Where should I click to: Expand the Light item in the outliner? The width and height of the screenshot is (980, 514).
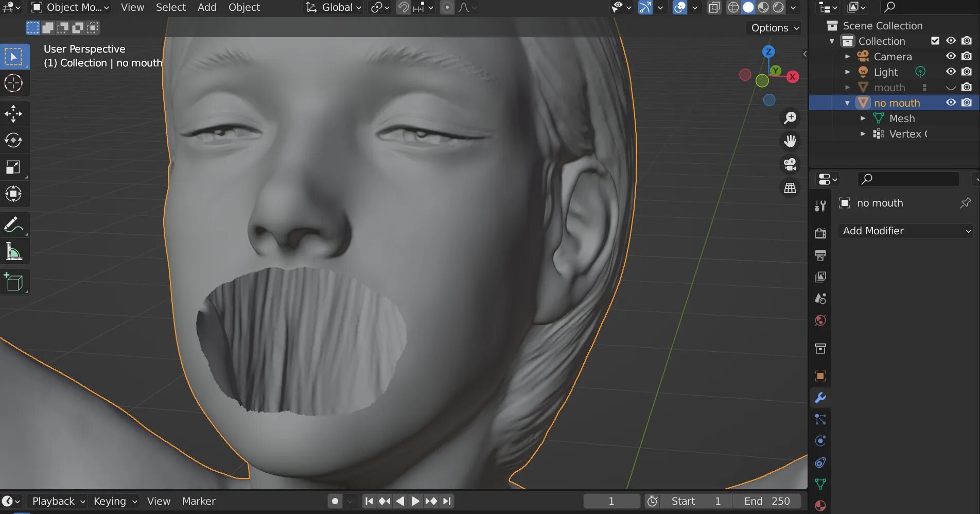848,72
